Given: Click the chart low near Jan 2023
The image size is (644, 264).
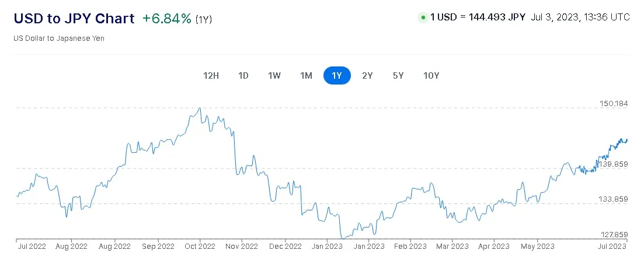Looking at the screenshot, I should pyautogui.click(x=343, y=237).
